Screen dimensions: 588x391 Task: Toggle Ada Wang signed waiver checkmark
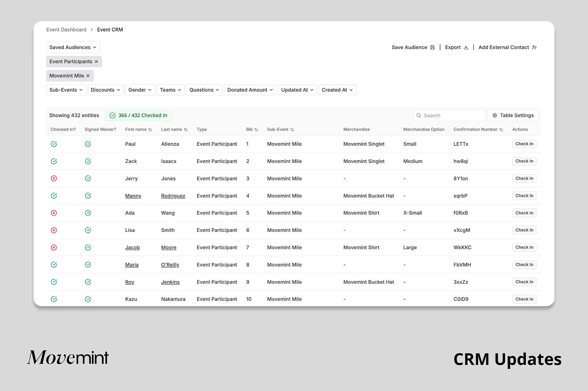(88, 213)
